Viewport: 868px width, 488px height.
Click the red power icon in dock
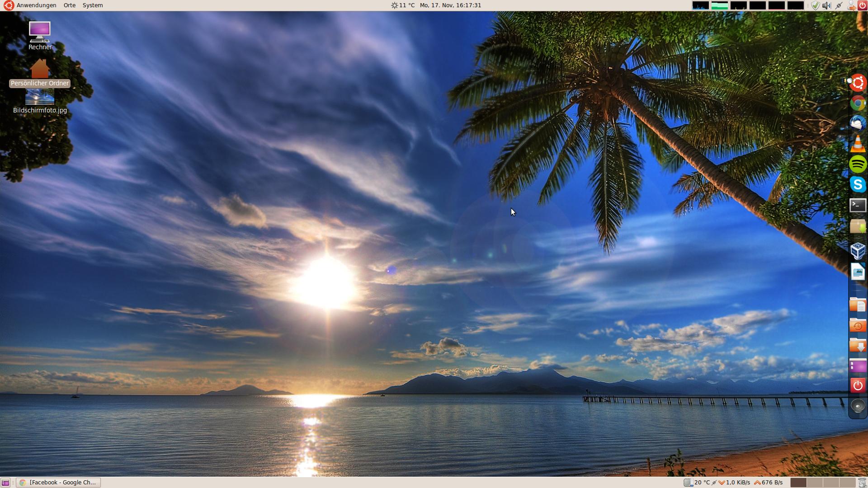858,385
